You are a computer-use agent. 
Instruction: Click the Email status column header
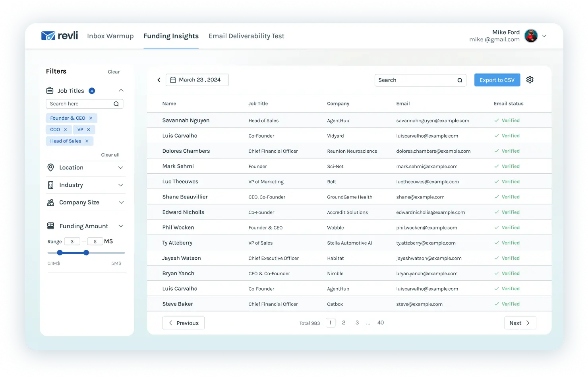pyautogui.click(x=509, y=103)
